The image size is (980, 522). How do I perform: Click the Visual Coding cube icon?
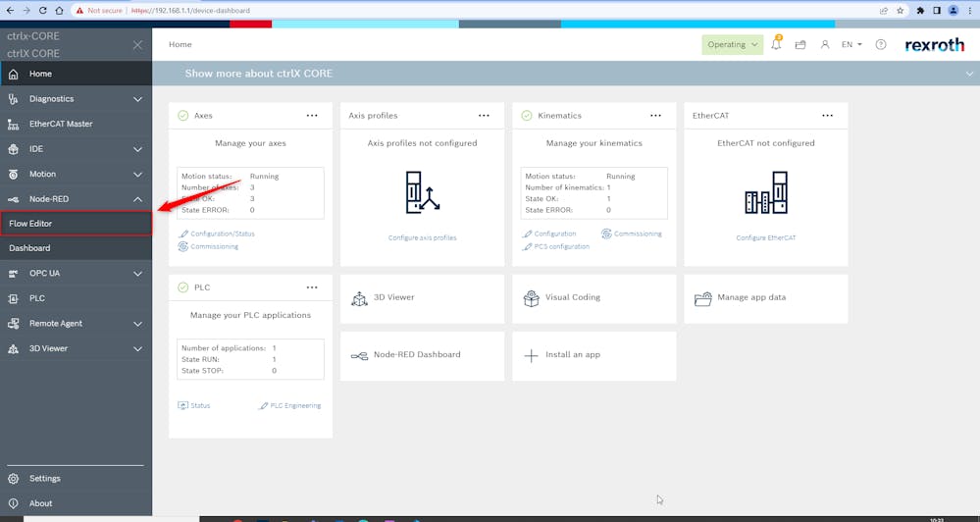click(532, 299)
